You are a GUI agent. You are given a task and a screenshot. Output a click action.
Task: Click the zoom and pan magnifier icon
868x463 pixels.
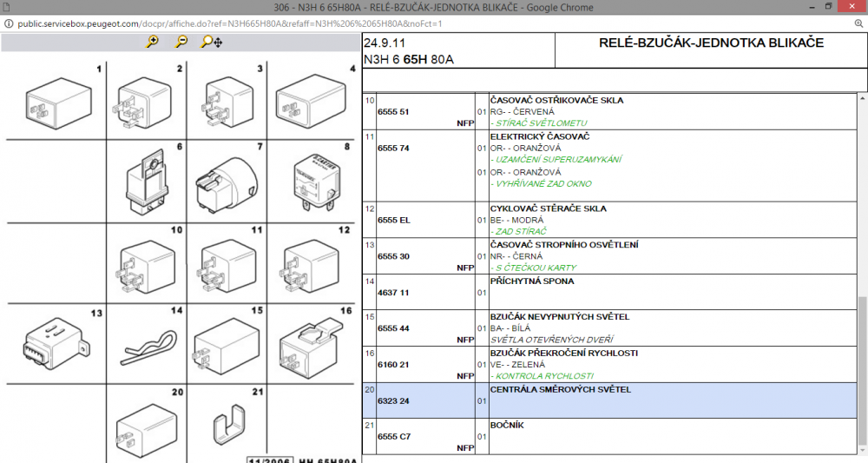(x=212, y=42)
